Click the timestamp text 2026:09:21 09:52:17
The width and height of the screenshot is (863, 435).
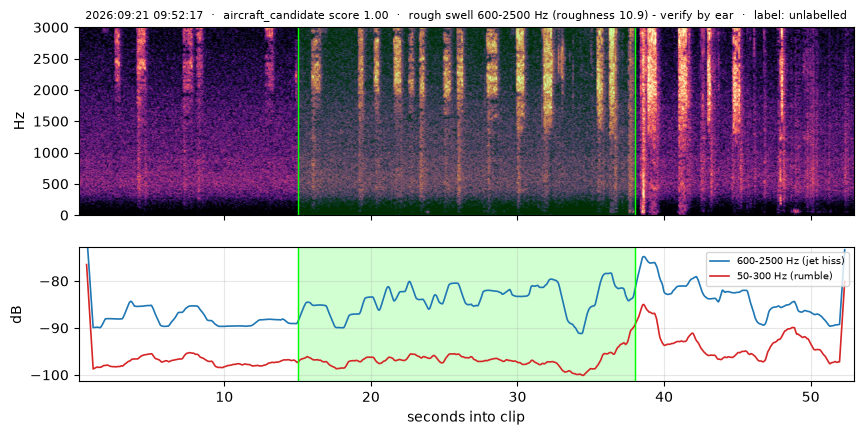click(x=144, y=15)
